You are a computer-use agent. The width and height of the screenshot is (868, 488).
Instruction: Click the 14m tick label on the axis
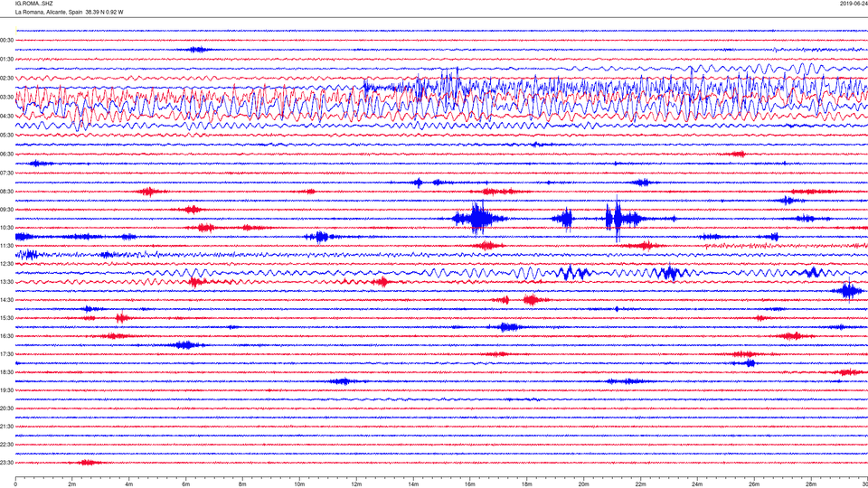coord(413,484)
